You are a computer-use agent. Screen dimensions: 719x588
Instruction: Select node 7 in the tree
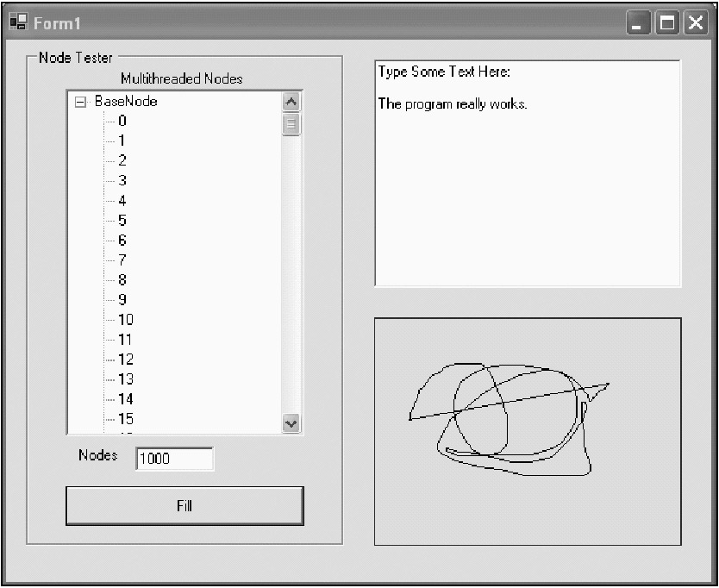(122, 260)
